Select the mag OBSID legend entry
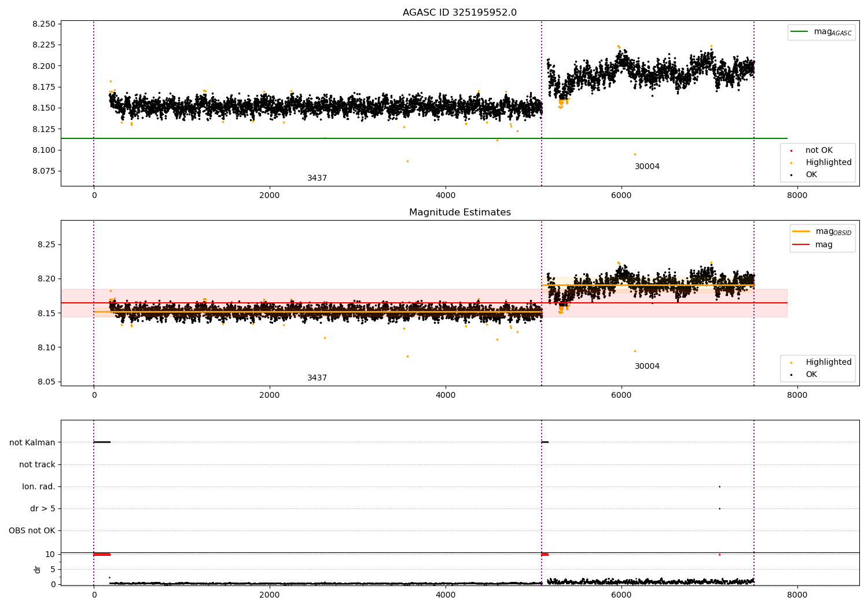The image size is (868, 608). coord(822,232)
